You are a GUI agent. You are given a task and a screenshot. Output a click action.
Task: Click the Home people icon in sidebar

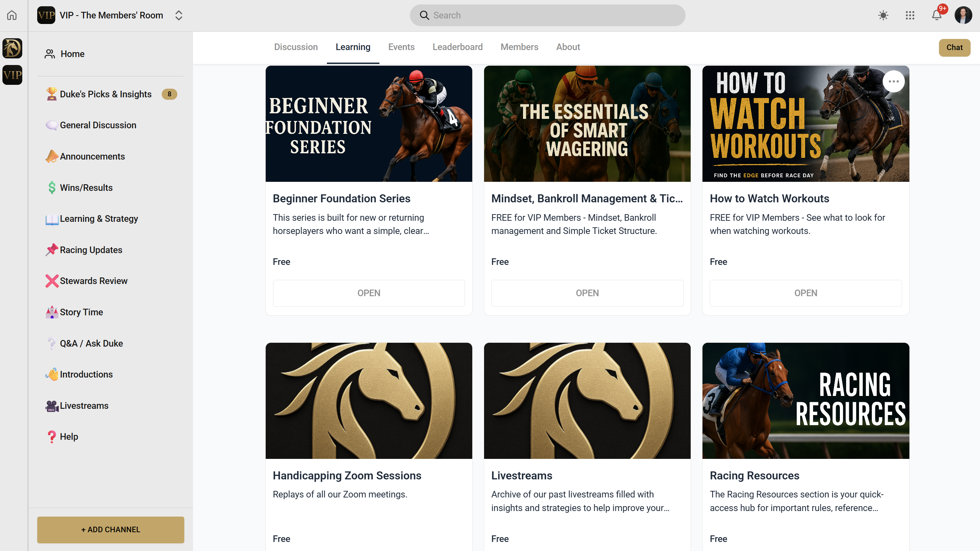point(50,54)
